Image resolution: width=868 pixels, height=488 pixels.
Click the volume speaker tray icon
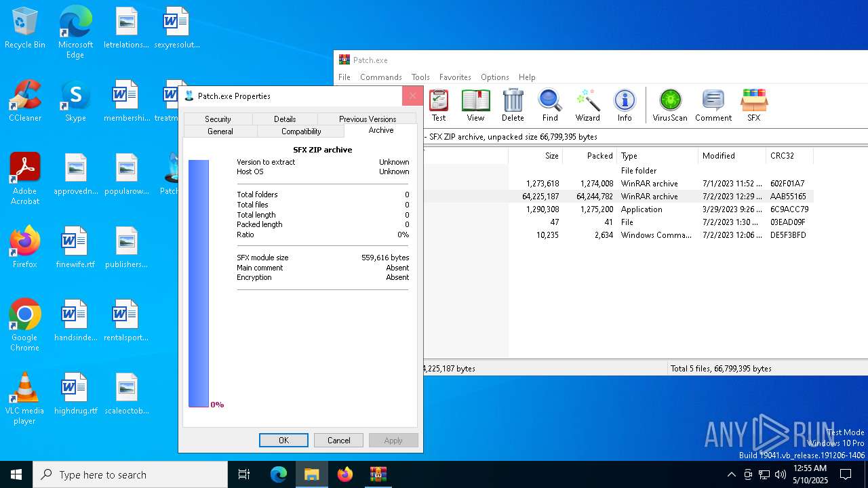pyautogui.click(x=781, y=474)
